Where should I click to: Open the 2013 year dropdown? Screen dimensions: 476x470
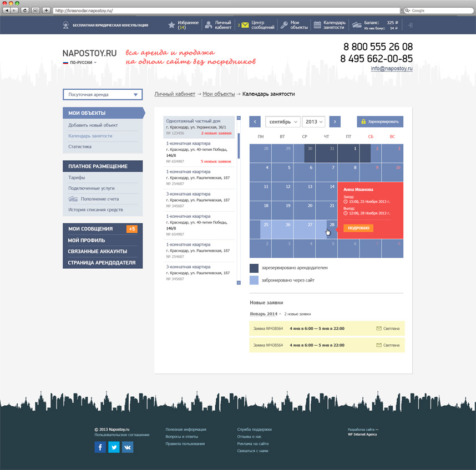(313, 121)
